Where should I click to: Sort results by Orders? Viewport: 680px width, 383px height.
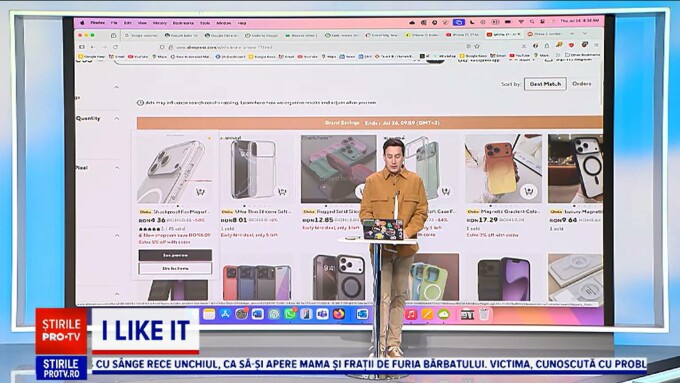[582, 84]
